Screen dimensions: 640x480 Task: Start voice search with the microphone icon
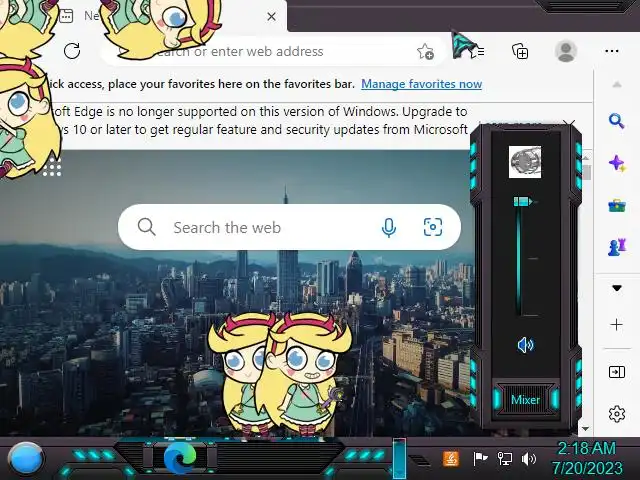coord(389,227)
